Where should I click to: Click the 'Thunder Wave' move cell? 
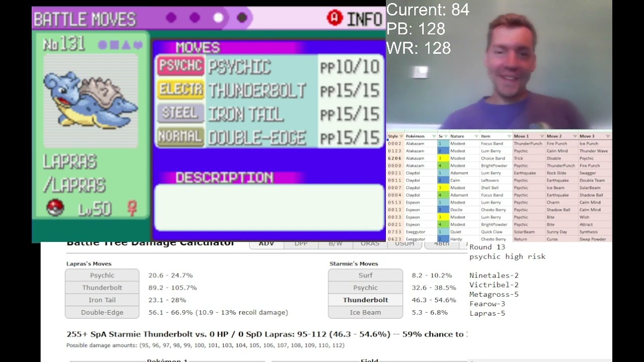595,151
